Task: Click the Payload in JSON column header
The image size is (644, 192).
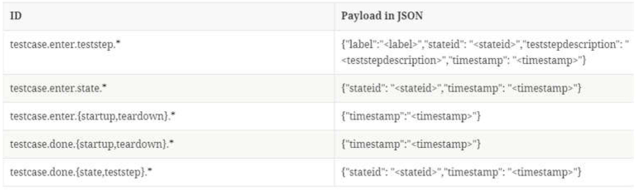Action: [382, 16]
